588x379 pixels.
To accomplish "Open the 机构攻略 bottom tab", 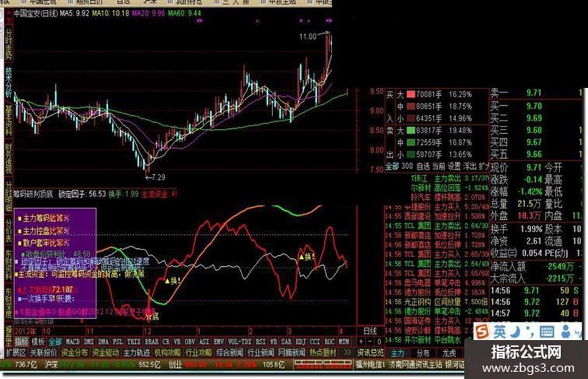I will [167, 353].
